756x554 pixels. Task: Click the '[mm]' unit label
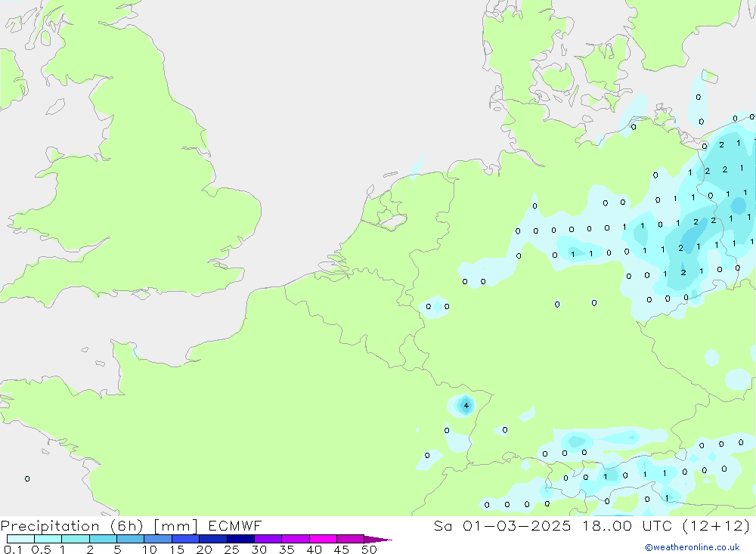(x=176, y=526)
